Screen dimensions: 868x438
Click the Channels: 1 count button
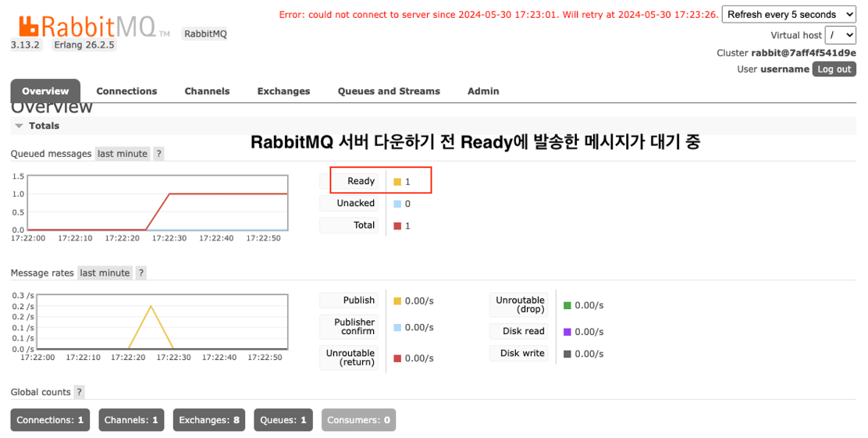tap(131, 420)
